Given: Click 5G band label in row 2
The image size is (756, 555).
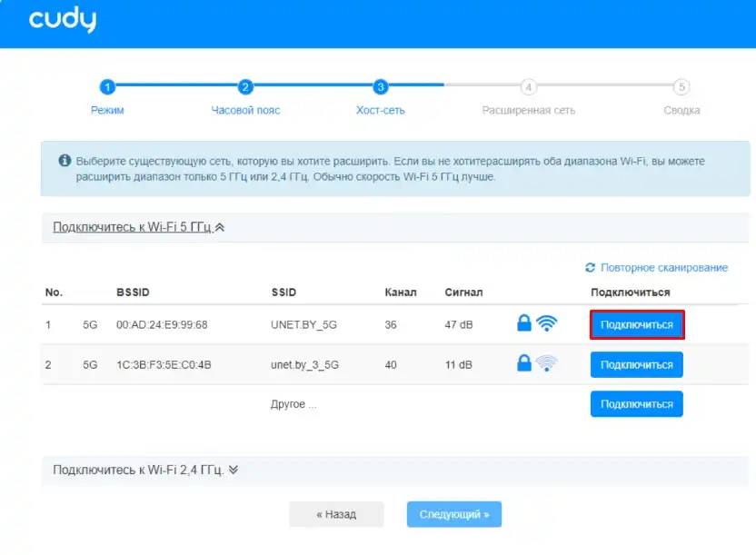Looking at the screenshot, I should coord(90,364).
